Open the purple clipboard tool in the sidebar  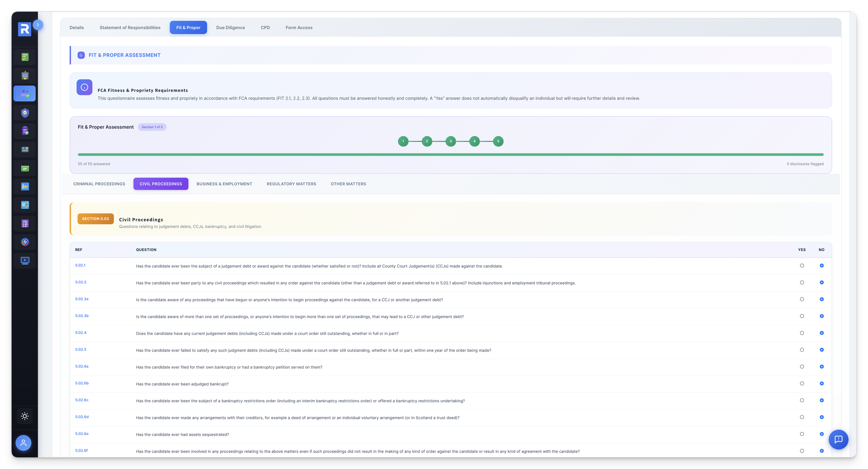pyautogui.click(x=24, y=131)
